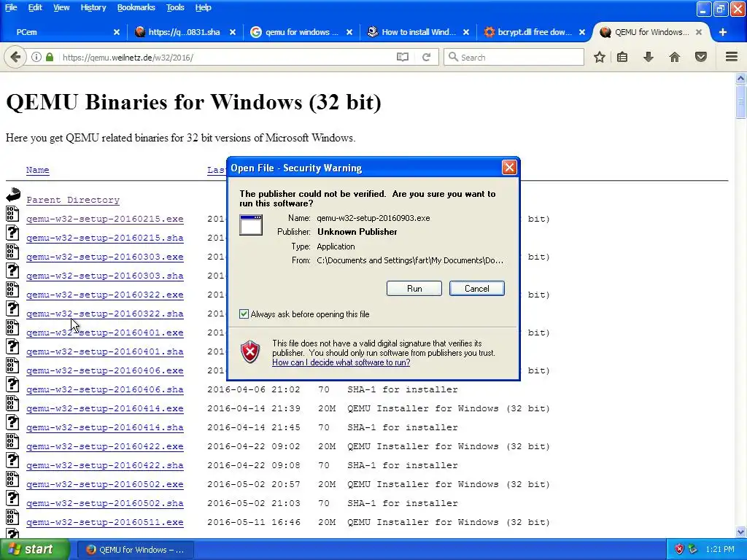The image size is (747, 560).
Task: Click Run in the security warning
Action: click(x=414, y=289)
